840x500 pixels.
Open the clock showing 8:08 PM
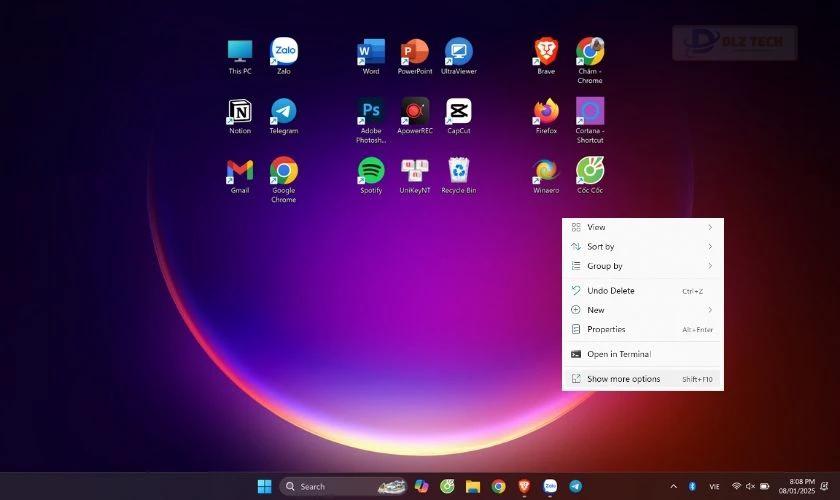(x=797, y=486)
